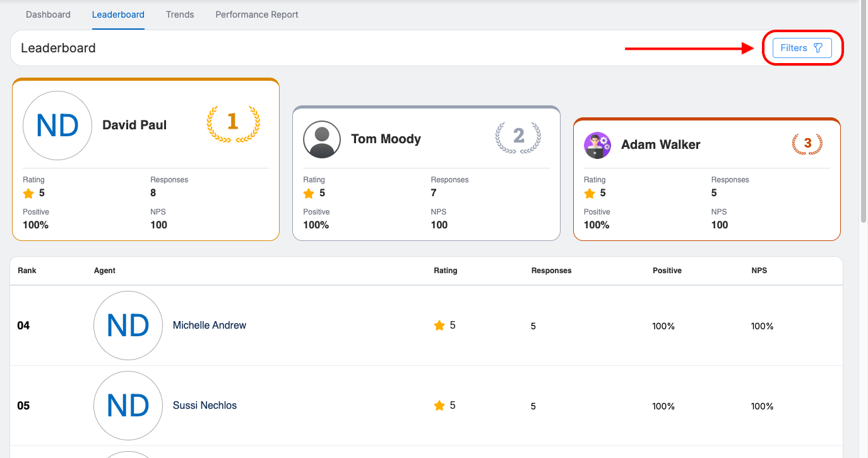Click the bronze rank 3 laurel badge
This screenshot has height=458, width=868.
pos(807,144)
